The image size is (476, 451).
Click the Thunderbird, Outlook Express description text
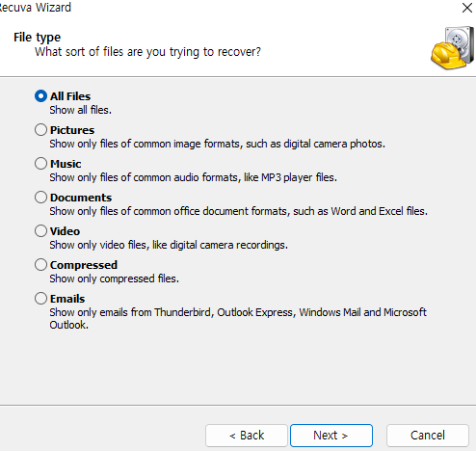coord(238,318)
